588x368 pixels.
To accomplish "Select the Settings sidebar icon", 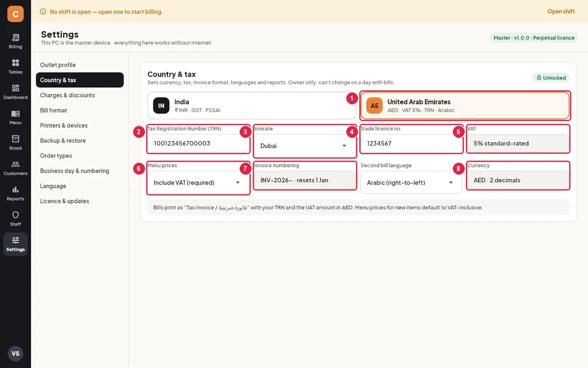I will [16, 244].
